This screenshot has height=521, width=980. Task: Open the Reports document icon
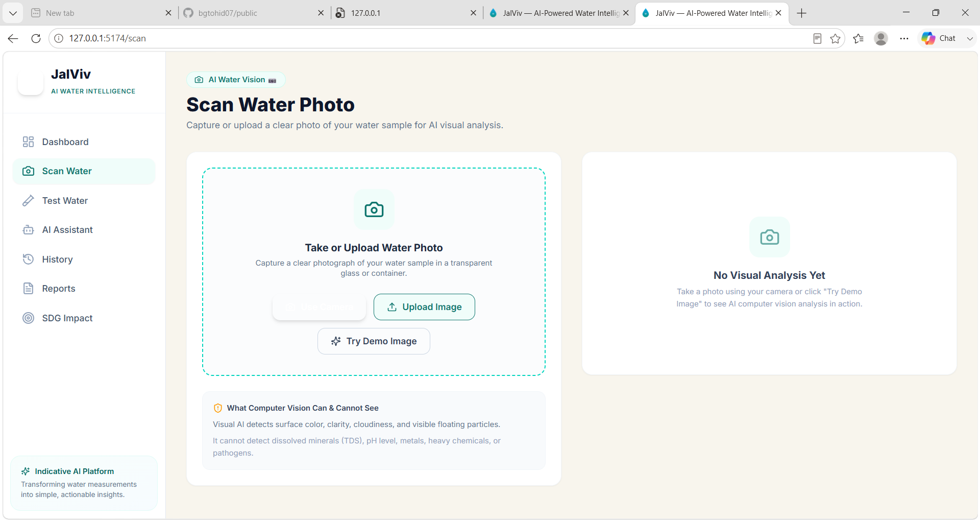tap(28, 289)
